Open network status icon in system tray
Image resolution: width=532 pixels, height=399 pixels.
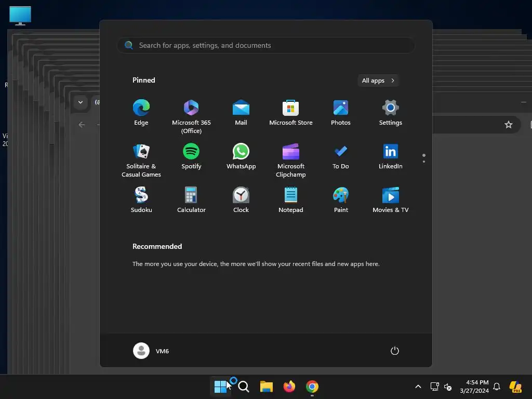click(435, 387)
